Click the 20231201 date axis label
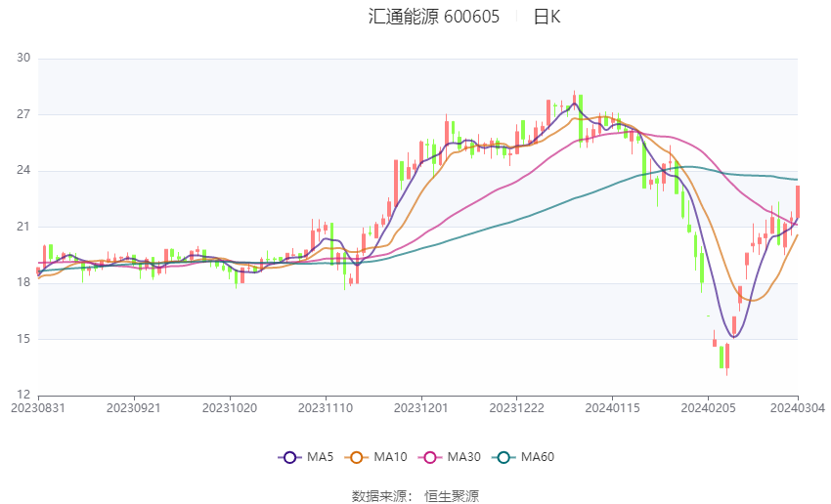 pyautogui.click(x=421, y=408)
